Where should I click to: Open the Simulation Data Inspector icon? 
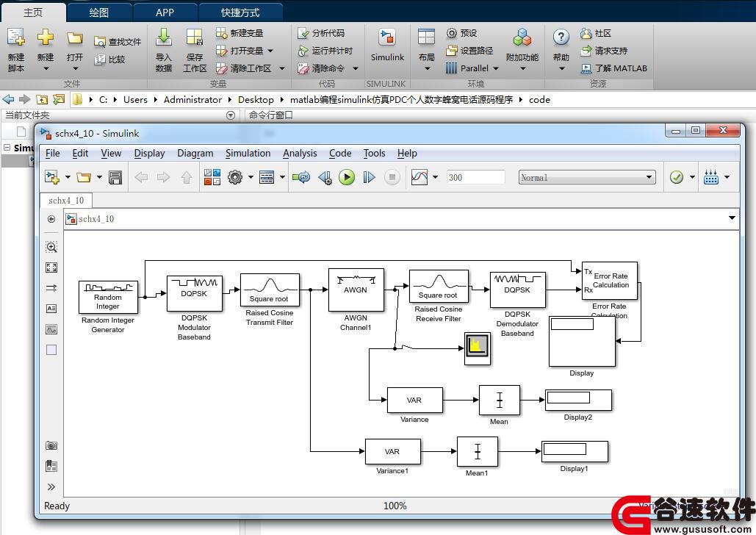pos(419,177)
